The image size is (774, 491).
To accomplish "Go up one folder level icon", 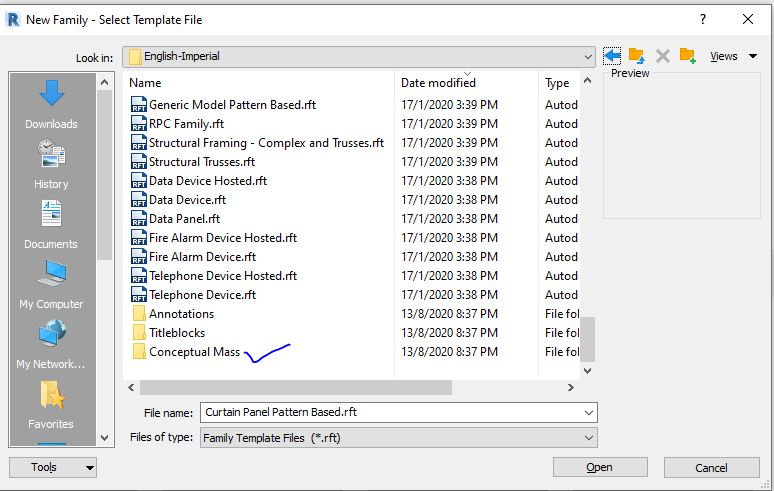I will point(636,56).
